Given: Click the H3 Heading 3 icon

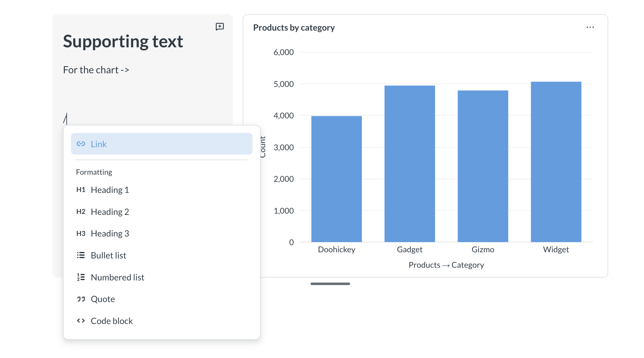Looking at the screenshot, I should pyautogui.click(x=81, y=233).
